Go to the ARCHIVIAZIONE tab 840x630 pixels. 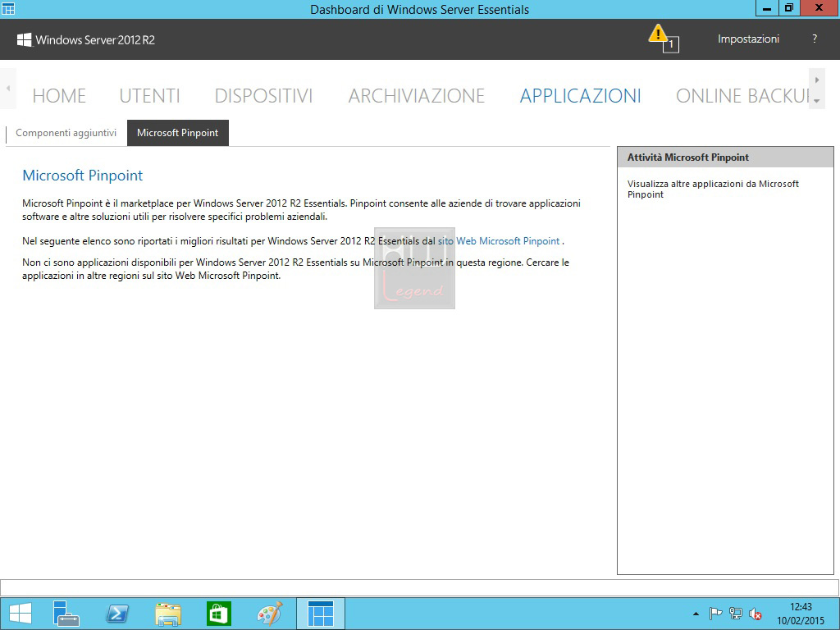pos(416,95)
